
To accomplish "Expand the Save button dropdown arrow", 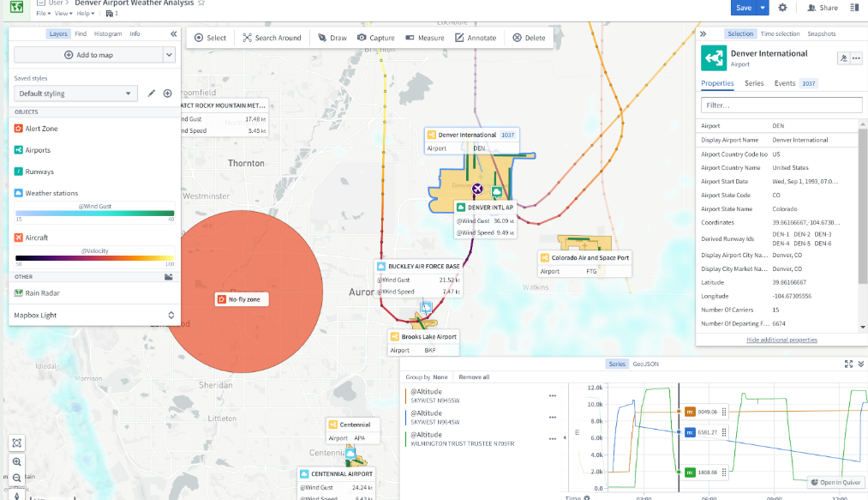I will click(x=763, y=8).
